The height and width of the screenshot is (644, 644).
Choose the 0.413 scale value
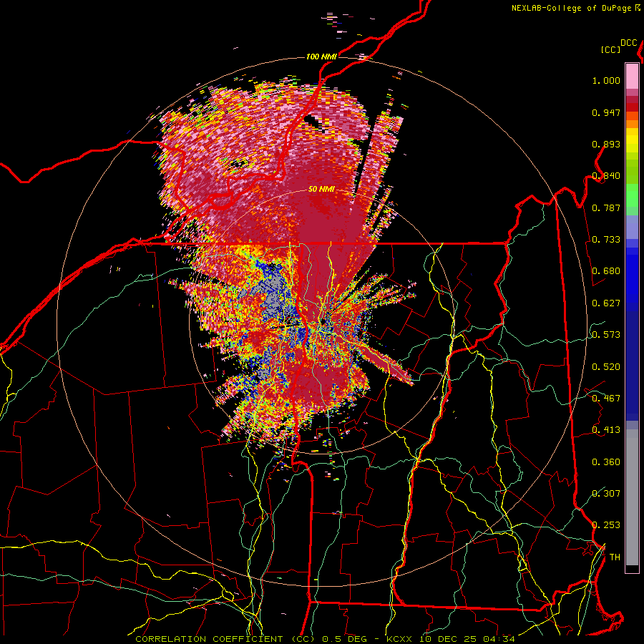coord(606,430)
